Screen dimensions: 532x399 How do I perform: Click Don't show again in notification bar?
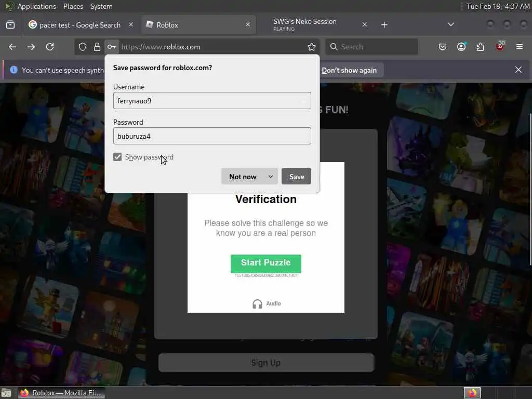coord(349,70)
